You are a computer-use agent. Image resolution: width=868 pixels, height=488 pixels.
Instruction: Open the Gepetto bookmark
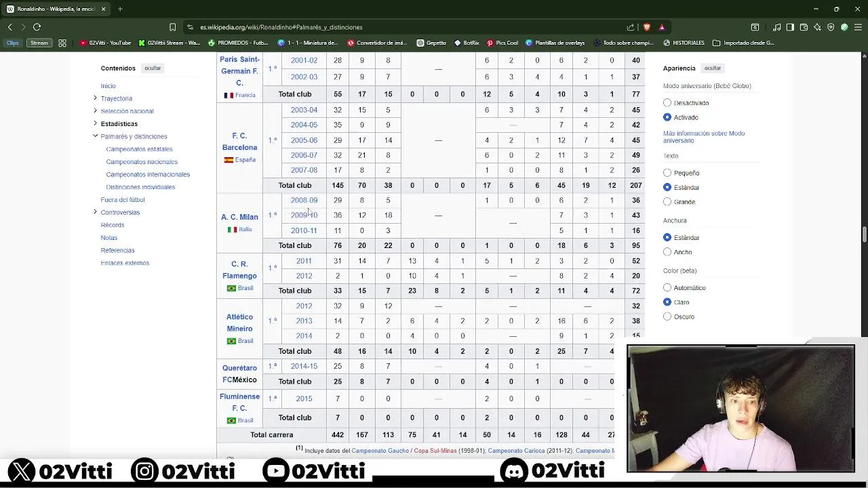pyautogui.click(x=431, y=43)
